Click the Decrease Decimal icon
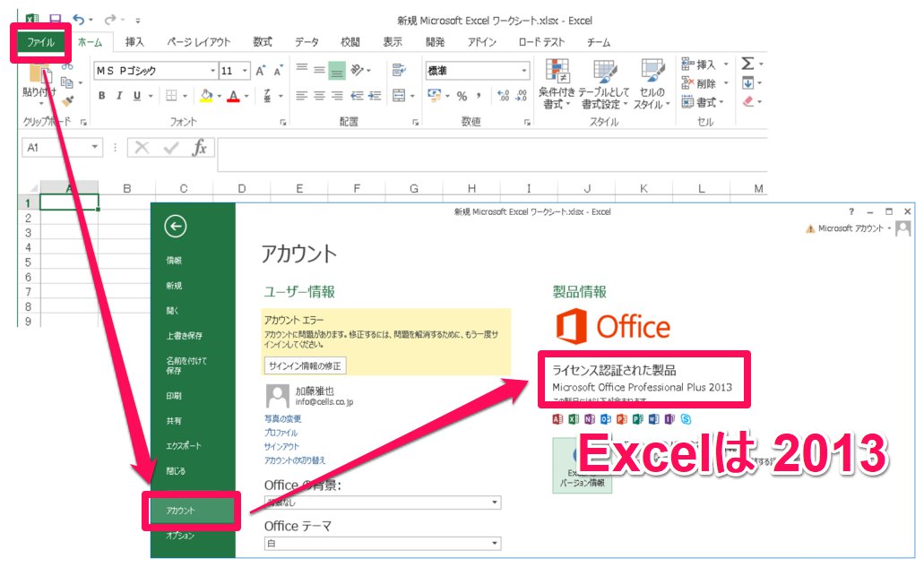Screen dimensions: 924x567 [x=522, y=95]
